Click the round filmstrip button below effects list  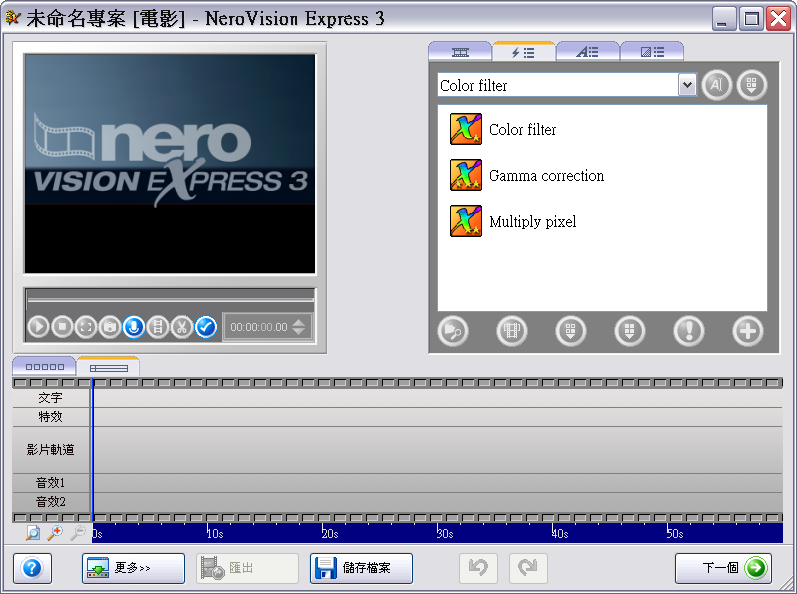point(511,331)
